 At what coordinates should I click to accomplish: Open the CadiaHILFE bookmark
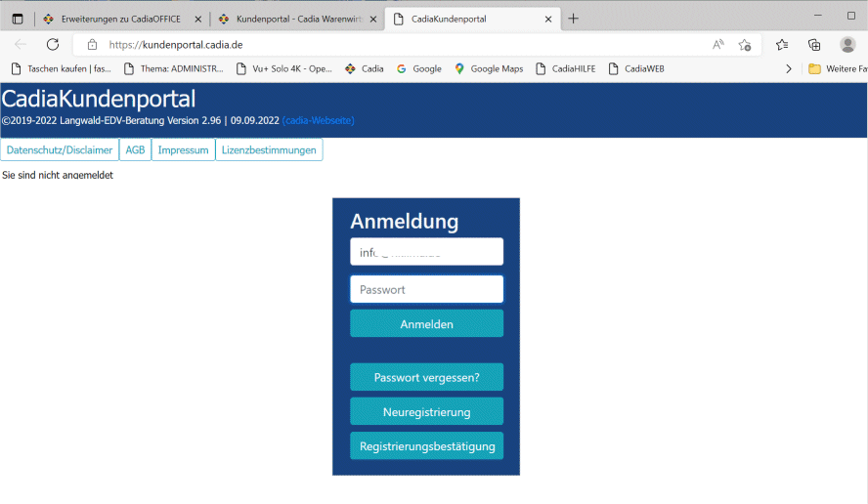coord(565,68)
